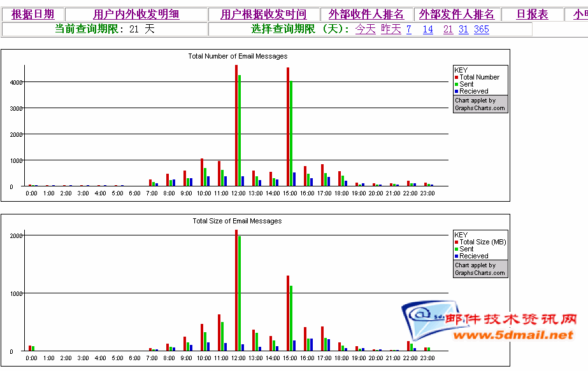This screenshot has height=371, width=588.
Task: Set query period to 365 days
Action: [x=482, y=29]
